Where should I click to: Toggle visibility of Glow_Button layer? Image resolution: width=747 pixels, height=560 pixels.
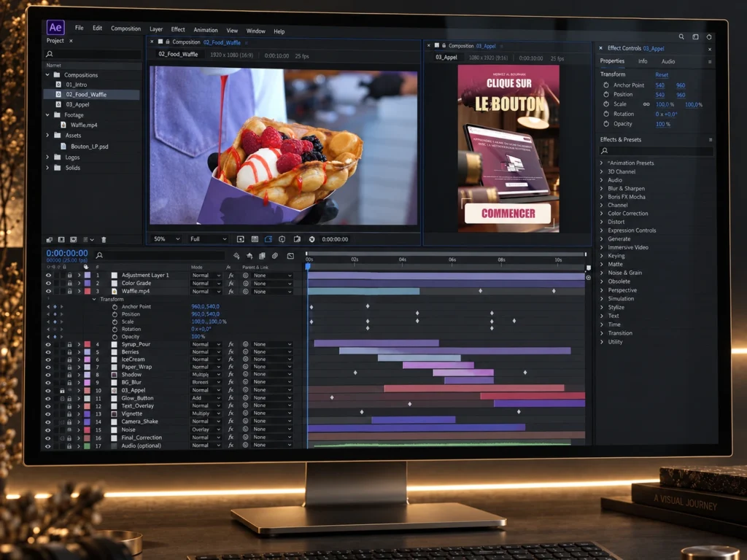(48, 399)
